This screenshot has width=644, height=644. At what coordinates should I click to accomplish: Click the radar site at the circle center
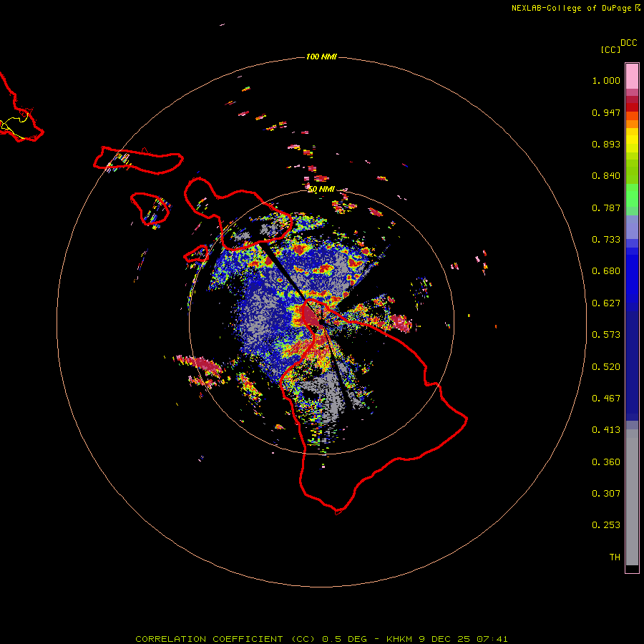[x=321, y=323]
